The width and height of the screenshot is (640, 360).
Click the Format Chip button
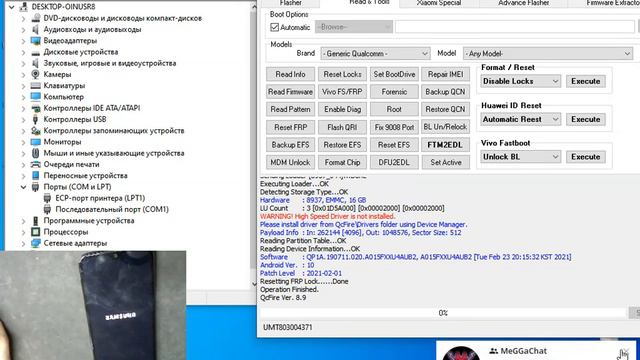pyautogui.click(x=342, y=162)
